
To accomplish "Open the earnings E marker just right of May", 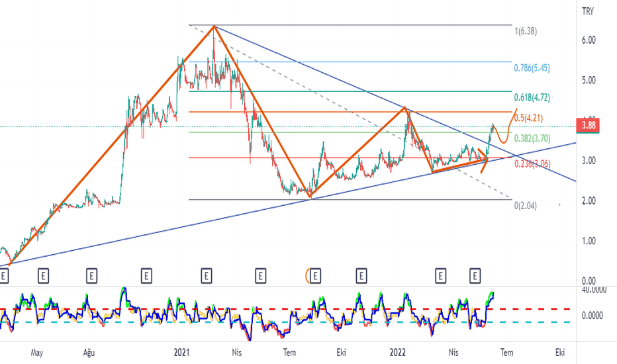I will tap(43, 276).
